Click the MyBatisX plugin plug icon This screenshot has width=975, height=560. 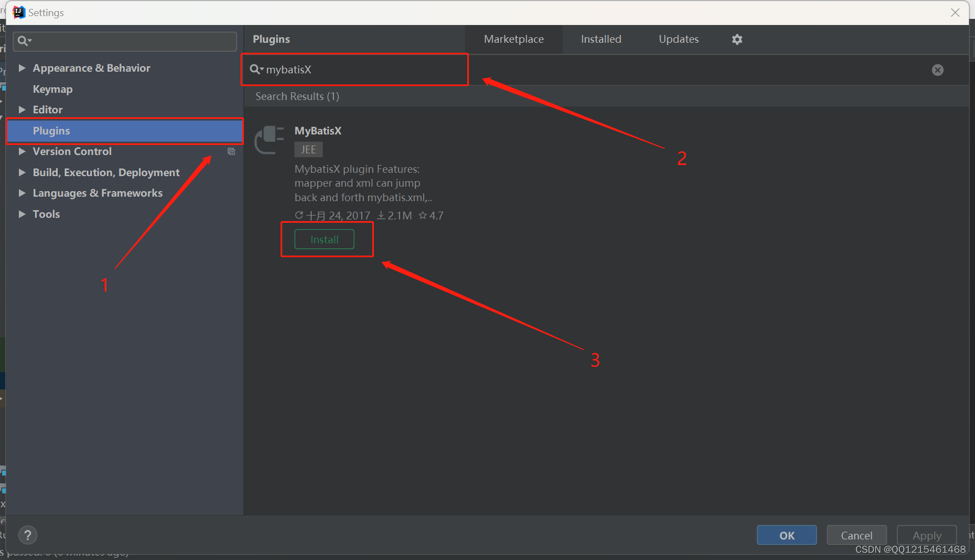click(x=269, y=139)
